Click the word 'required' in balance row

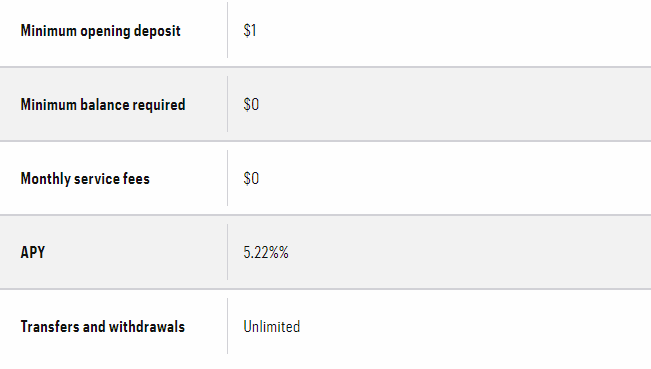click(159, 105)
